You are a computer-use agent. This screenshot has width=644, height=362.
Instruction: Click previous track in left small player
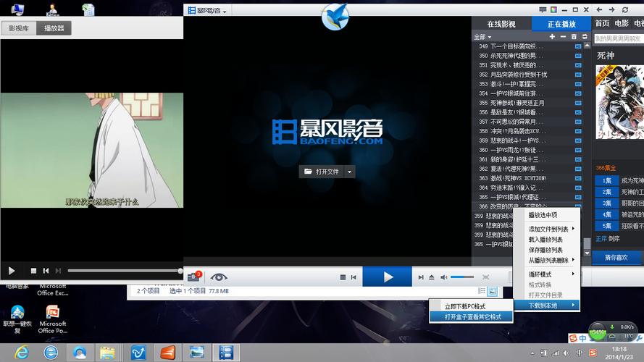click(x=46, y=271)
